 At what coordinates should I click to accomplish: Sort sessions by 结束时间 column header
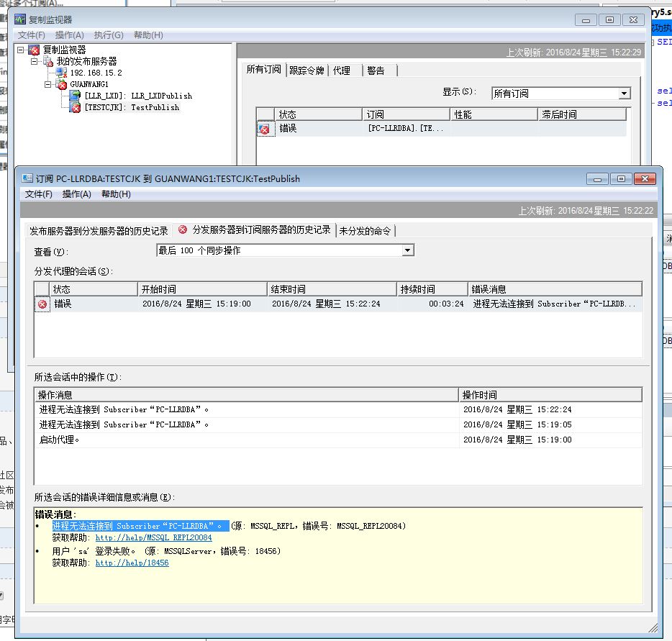coord(332,289)
